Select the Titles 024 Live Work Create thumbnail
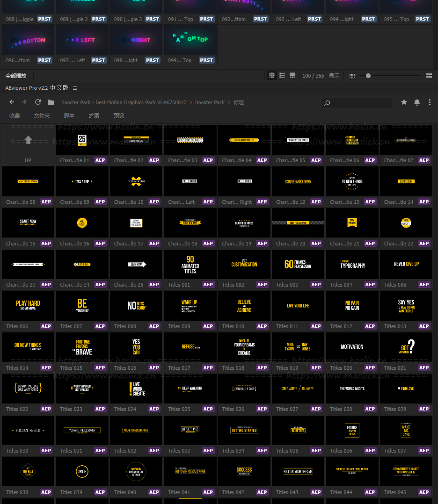This screenshot has height=504, width=438. [x=136, y=389]
